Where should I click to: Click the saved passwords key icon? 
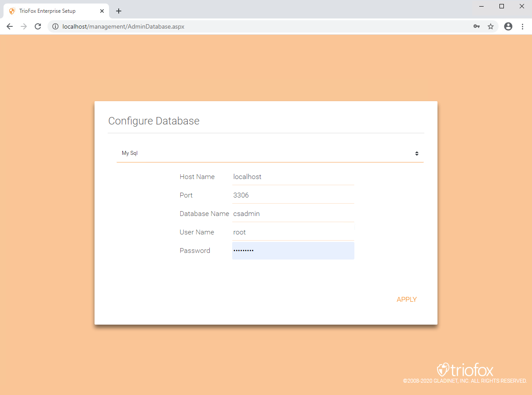click(477, 26)
